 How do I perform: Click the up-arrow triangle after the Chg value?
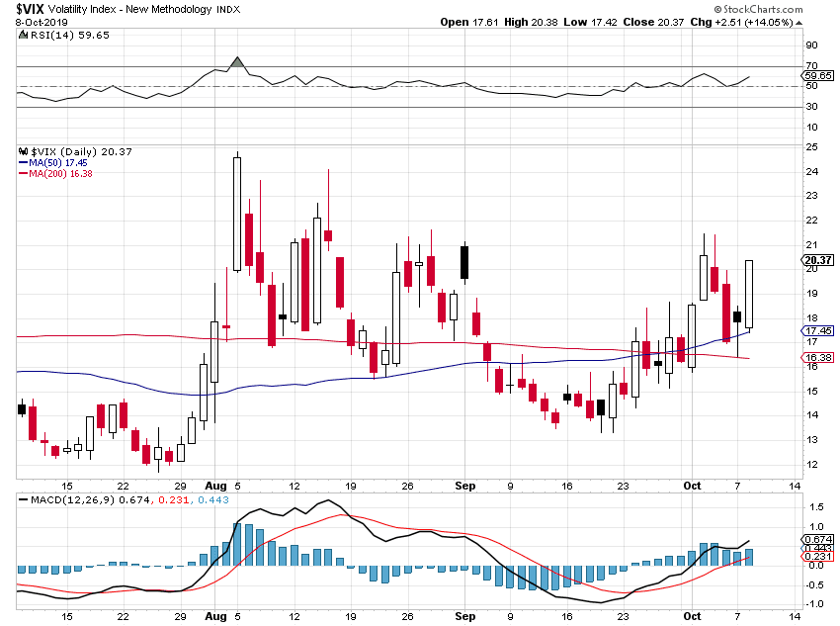[798, 23]
